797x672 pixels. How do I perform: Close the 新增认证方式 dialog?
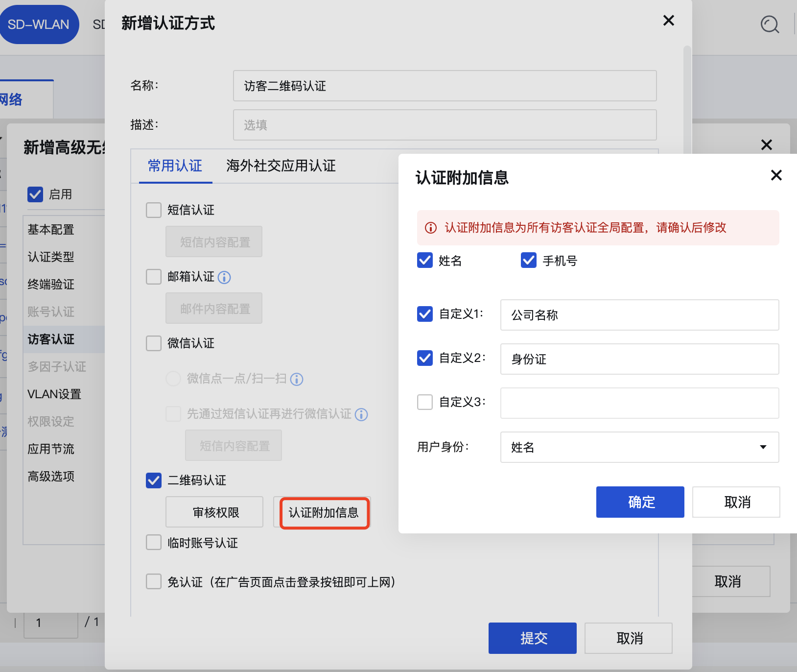pos(668,21)
